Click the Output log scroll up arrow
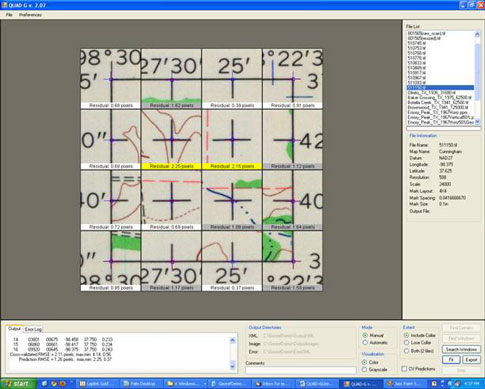Screen dimensions: 485x389 [x=233, y=340]
